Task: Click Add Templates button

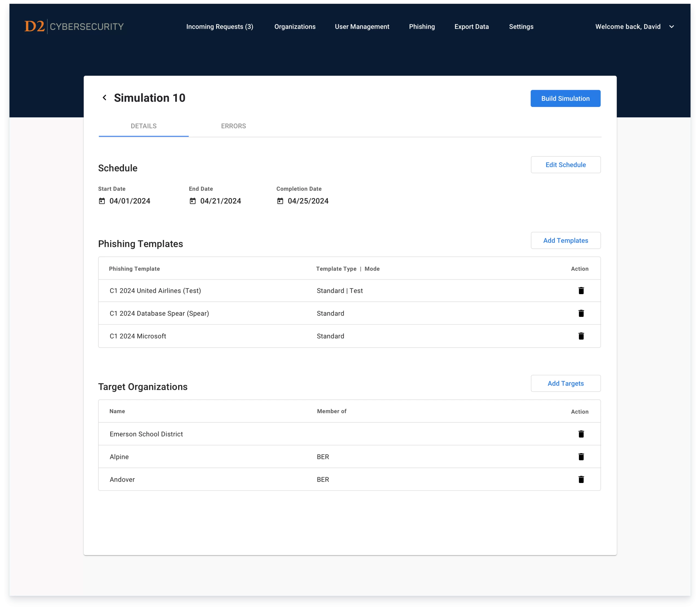Action: pos(565,240)
